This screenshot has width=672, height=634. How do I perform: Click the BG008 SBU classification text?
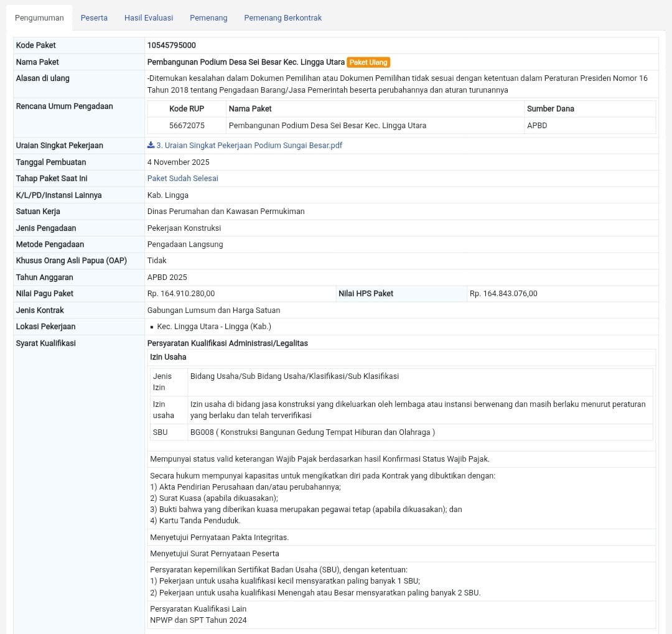312,432
